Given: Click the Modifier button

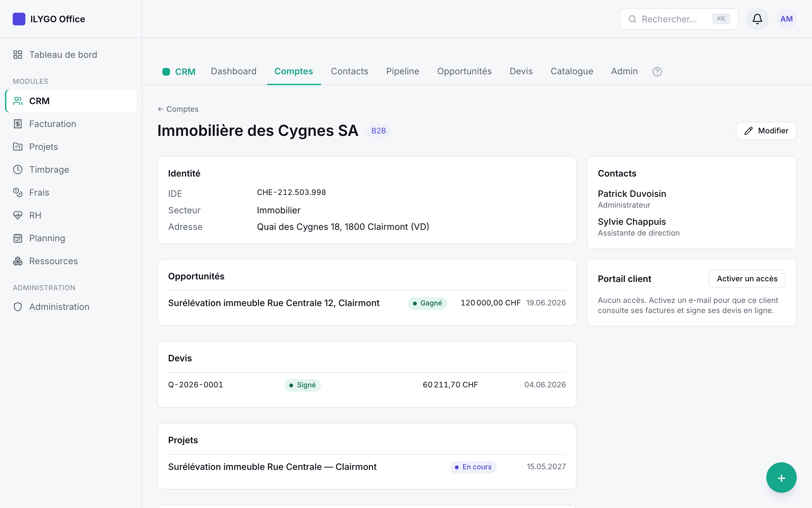Looking at the screenshot, I should [x=766, y=131].
